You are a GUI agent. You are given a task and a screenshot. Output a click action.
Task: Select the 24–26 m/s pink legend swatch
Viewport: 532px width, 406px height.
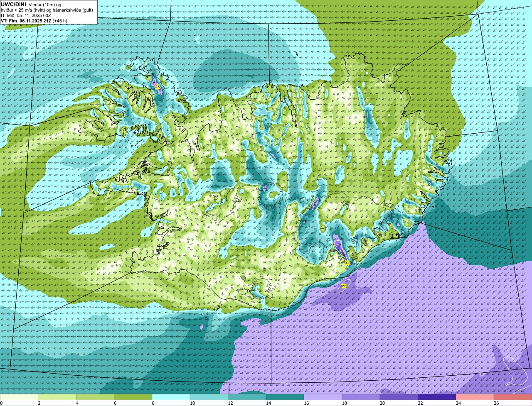point(475,397)
